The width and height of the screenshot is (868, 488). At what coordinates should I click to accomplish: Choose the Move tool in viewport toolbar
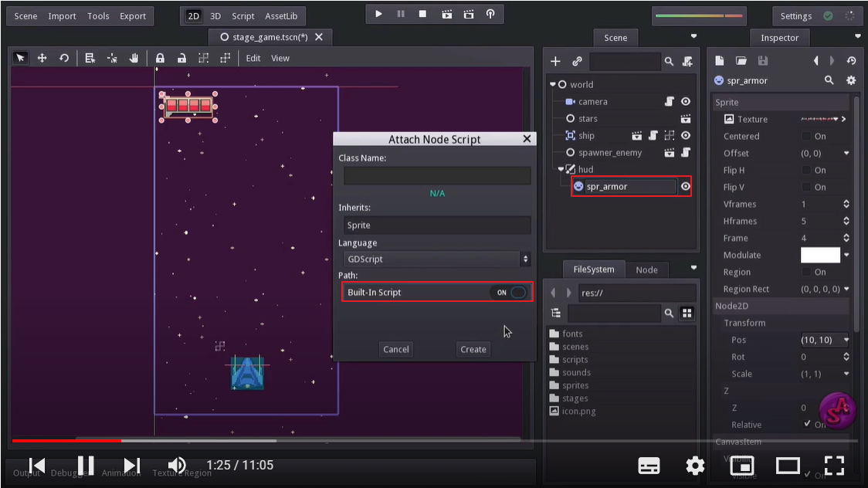[x=42, y=58]
